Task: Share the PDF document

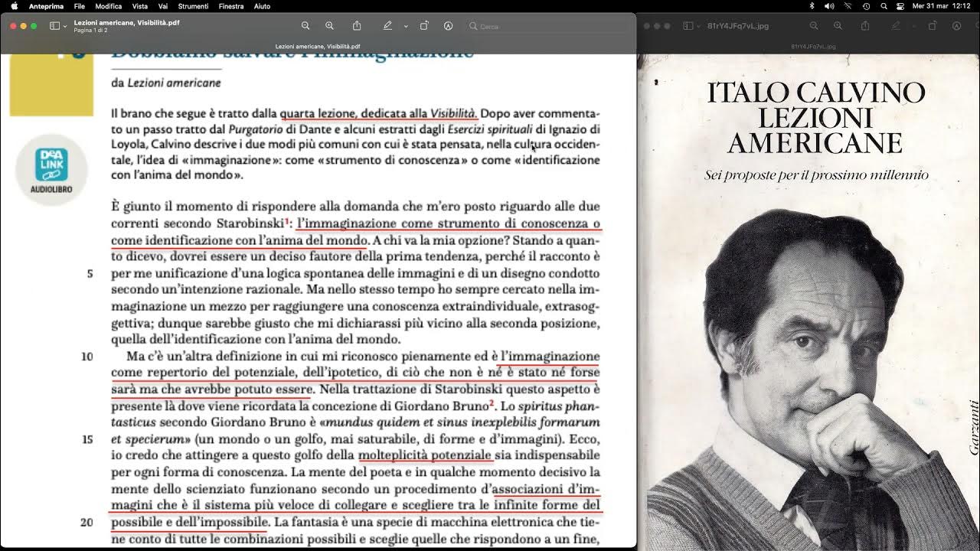Action: 357,26
